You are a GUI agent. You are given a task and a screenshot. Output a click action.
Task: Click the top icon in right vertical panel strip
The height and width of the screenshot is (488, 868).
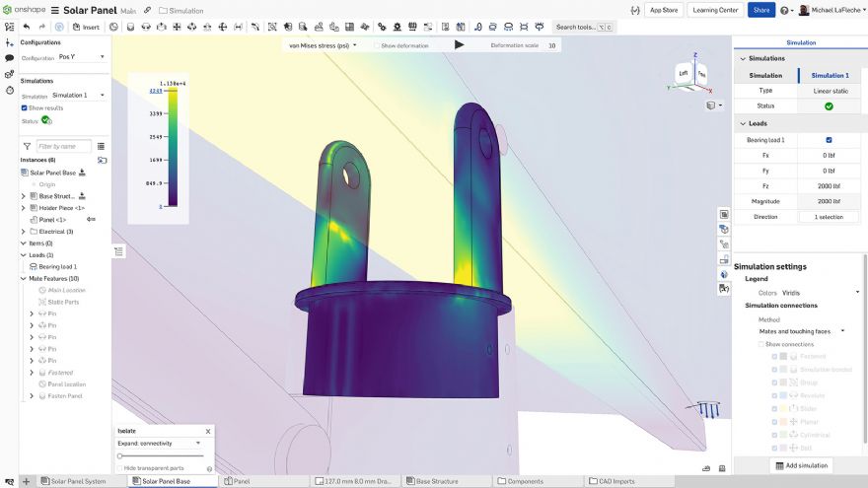724,214
